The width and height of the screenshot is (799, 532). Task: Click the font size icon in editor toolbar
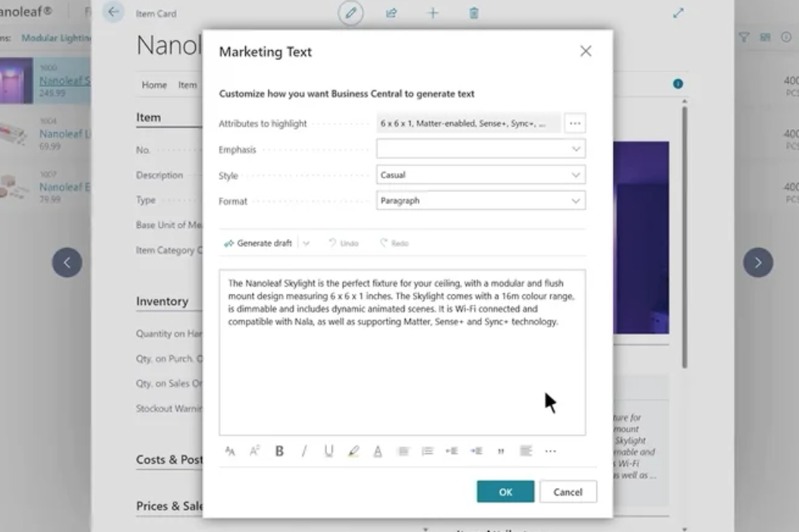(230, 451)
